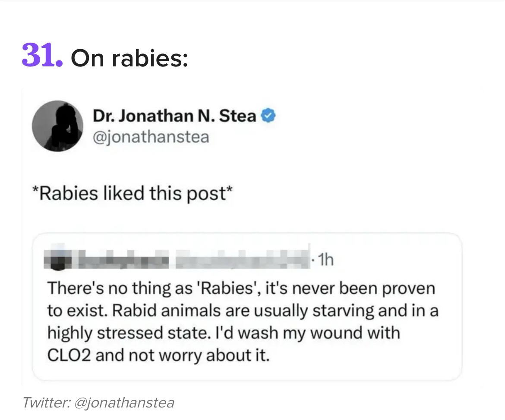Click the "On rabies:" heading text
This screenshot has height=420, width=505.
pyautogui.click(x=129, y=58)
